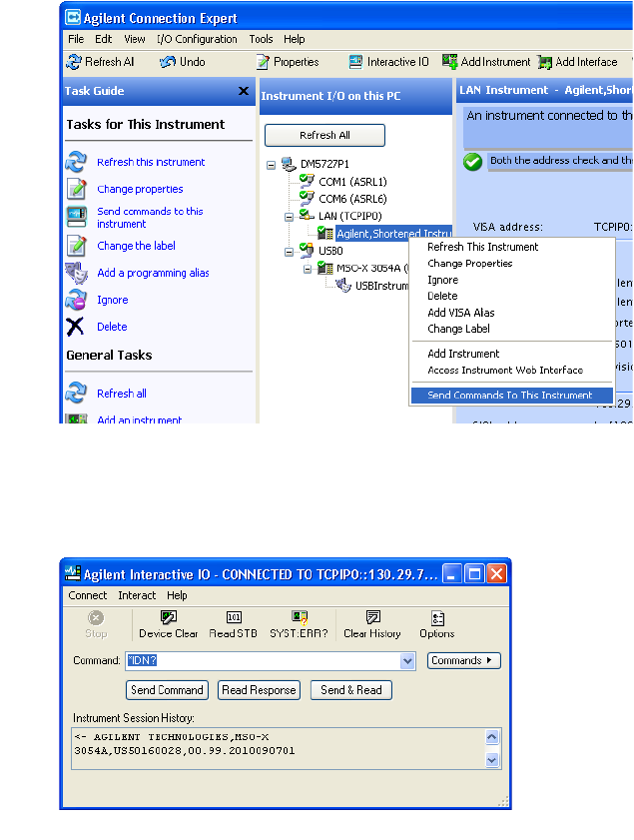The height and width of the screenshot is (840, 634).
Task: Close the Task Guide panel
Action: coord(244,91)
